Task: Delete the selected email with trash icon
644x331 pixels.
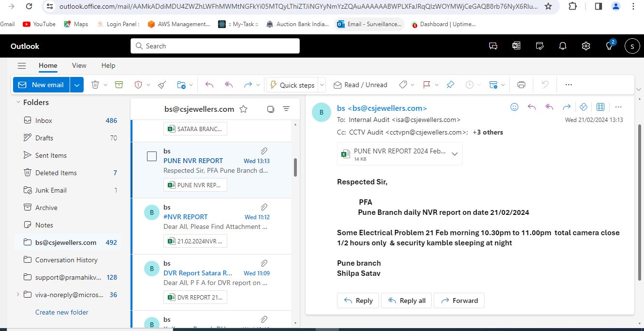Action: (x=95, y=85)
